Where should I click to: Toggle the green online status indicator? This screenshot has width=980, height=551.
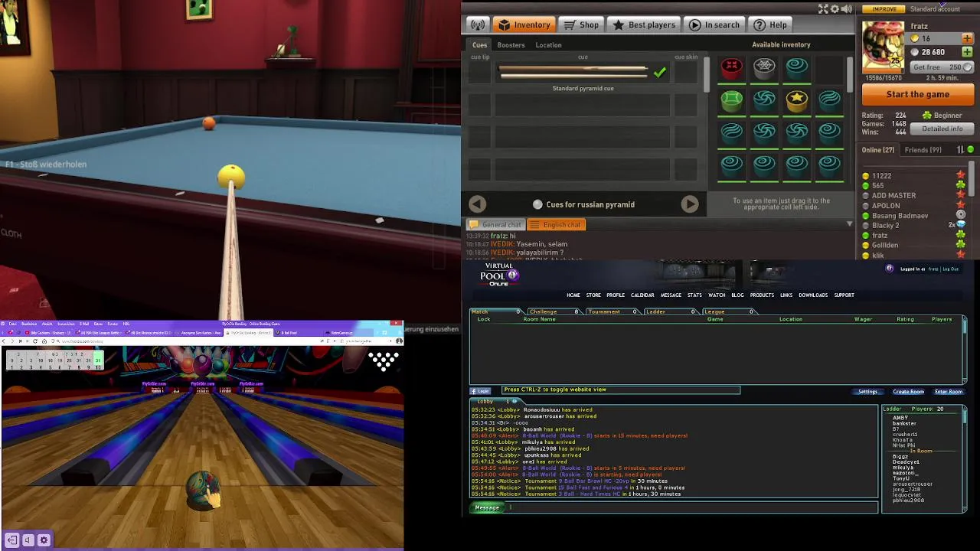pyautogui.click(x=971, y=150)
